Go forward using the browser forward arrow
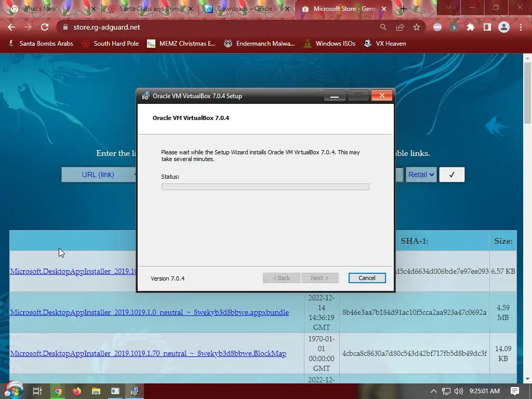 [28, 27]
